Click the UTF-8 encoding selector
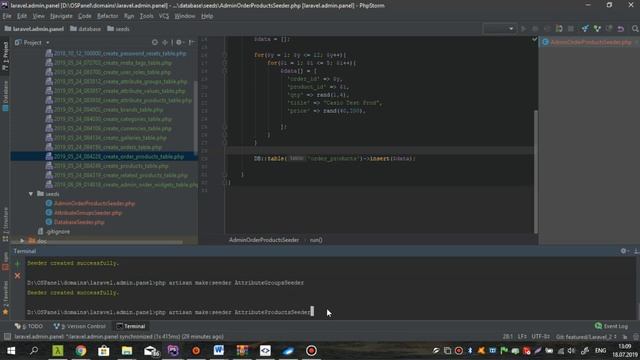This screenshot has height=360, width=640. coord(540,337)
